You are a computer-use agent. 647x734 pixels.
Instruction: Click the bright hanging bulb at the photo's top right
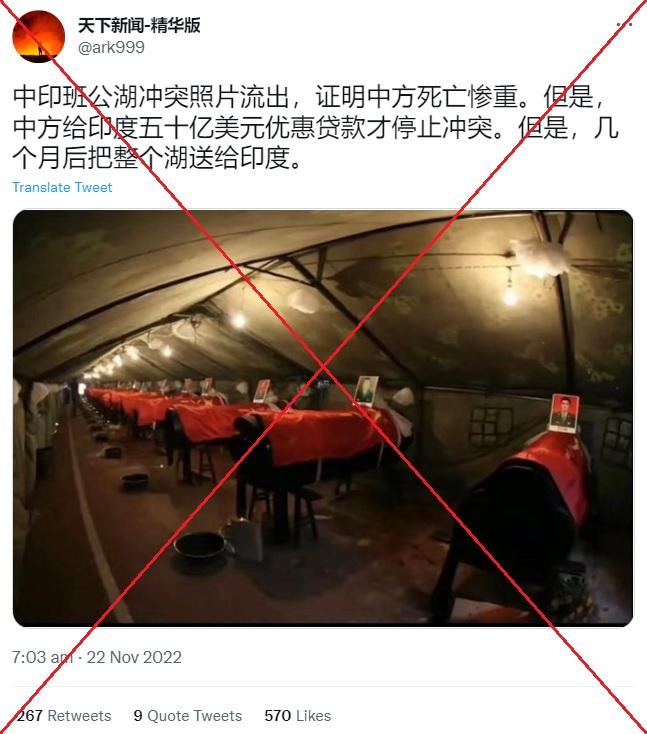[510, 296]
